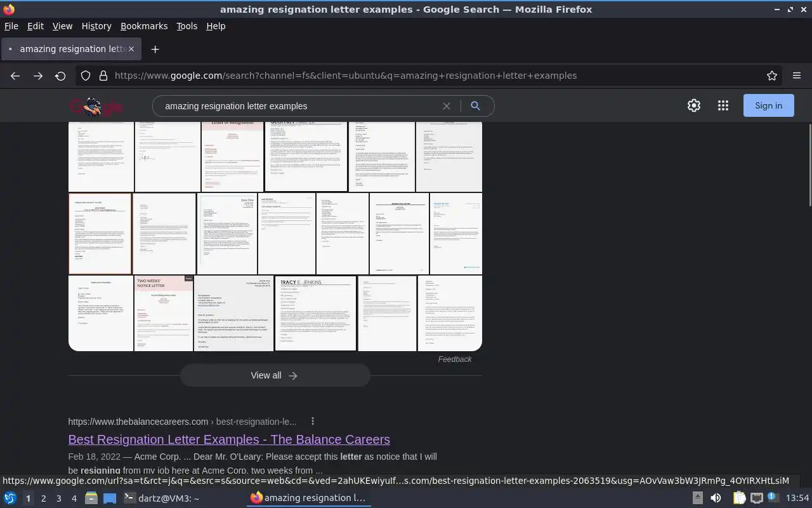Viewport: 812px width, 508px height.
Task: Open the tracking protection shield icon
Action: click(x=86, y=76)
